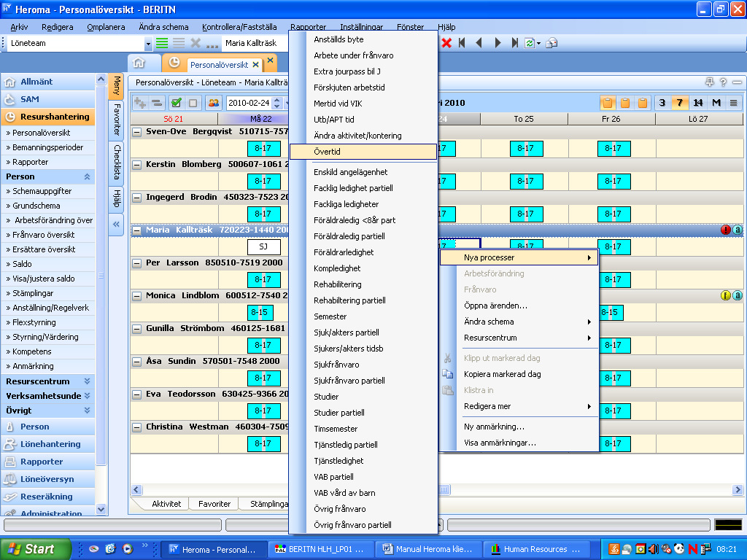Collapse the Person section chevron
This screenshot has width=747, height=560.
pyautogui.click(x=88, y=176)
